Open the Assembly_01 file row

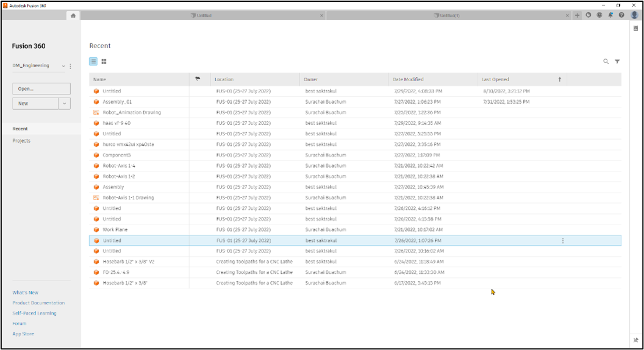(117, 102)
